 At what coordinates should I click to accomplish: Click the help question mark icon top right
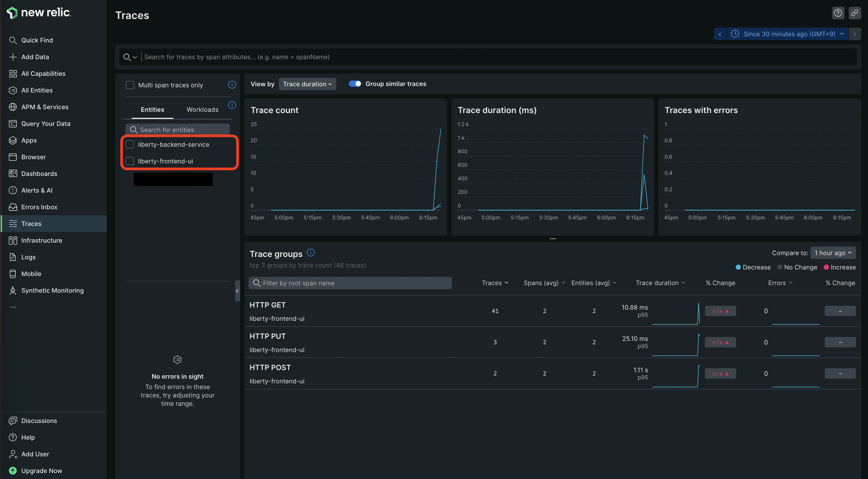(838, 13)
